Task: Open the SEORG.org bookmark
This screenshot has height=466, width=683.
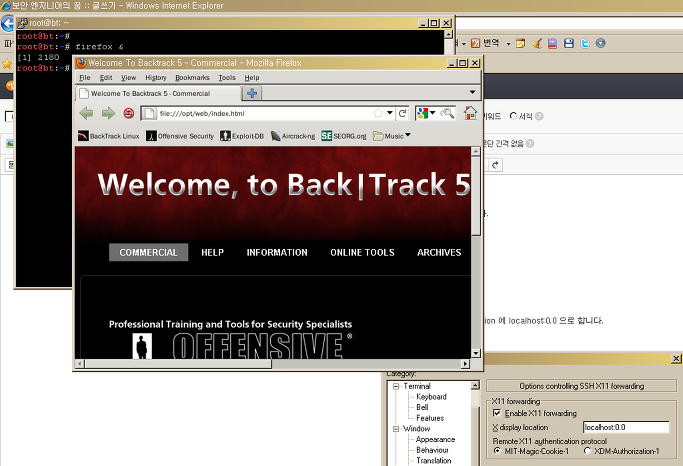Action: [x=344, y=136]
